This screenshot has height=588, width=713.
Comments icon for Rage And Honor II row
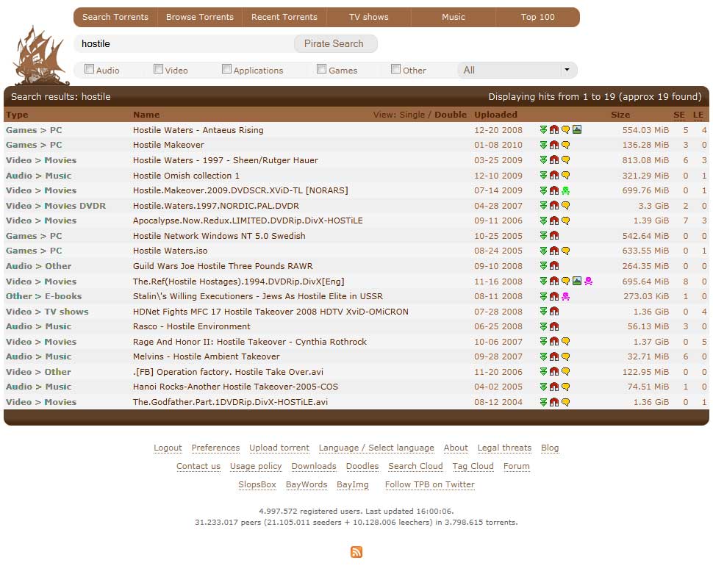[566, 342]
